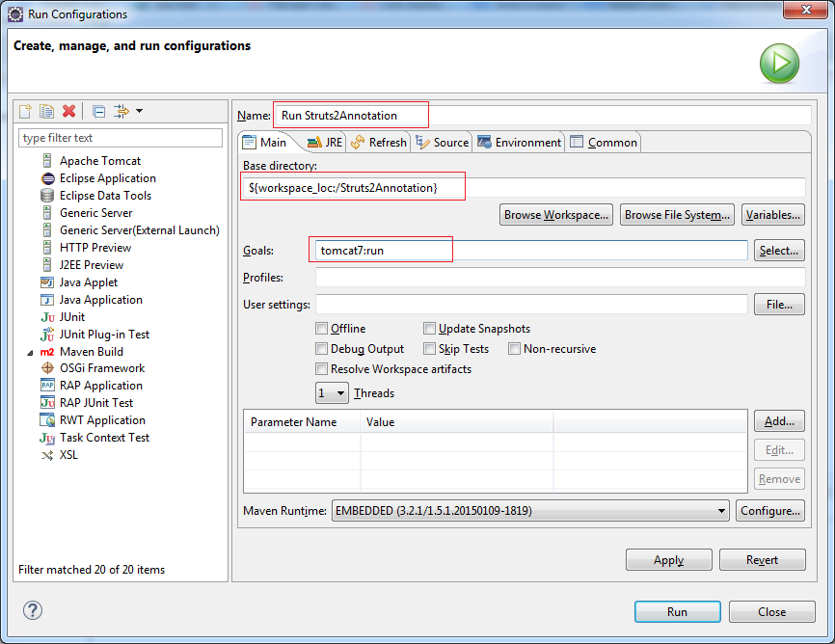Click the Name input field
This screenshot has height=644, width=835.
click(x=543, y=116)
